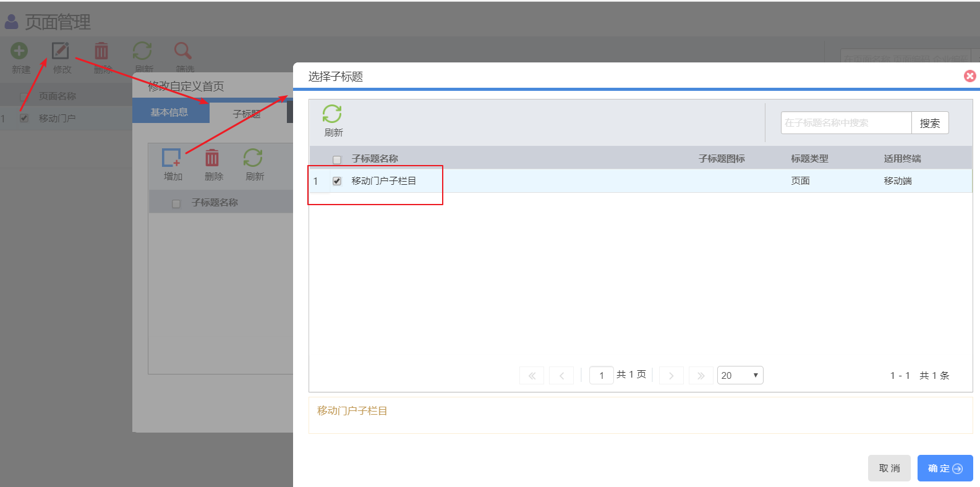The height and width of the screenshot is (487, 980).
Task: Close the 选择子标题 dialog
Action: click(x=969, y=76)
